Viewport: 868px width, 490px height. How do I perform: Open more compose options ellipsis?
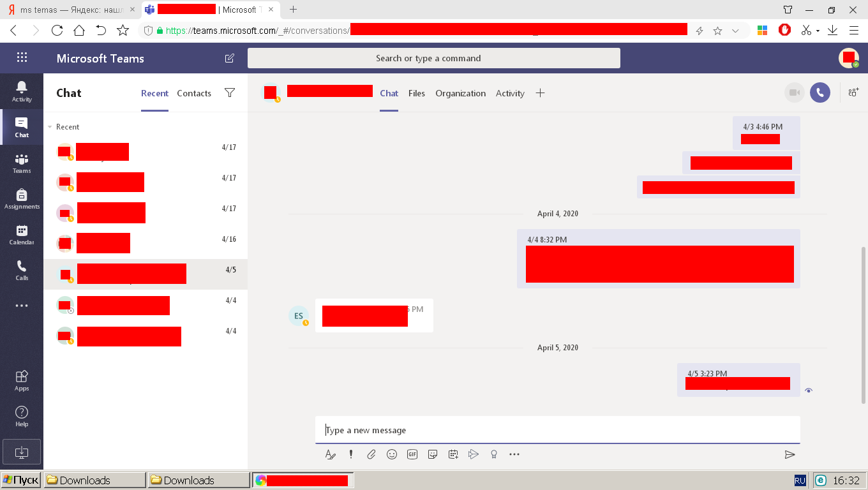[x=514, y=454]
